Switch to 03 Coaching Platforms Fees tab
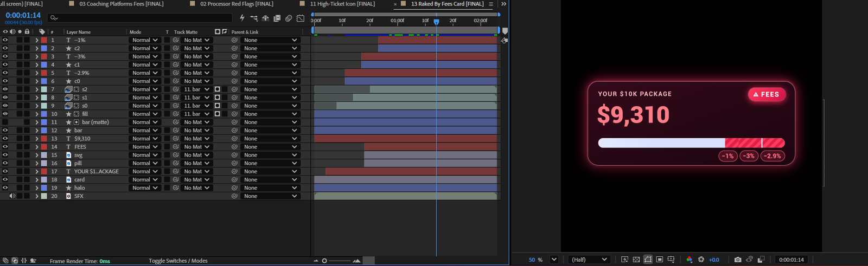This screenshot has height=266, width=868. pyautogui.click(x=121, y=4)
